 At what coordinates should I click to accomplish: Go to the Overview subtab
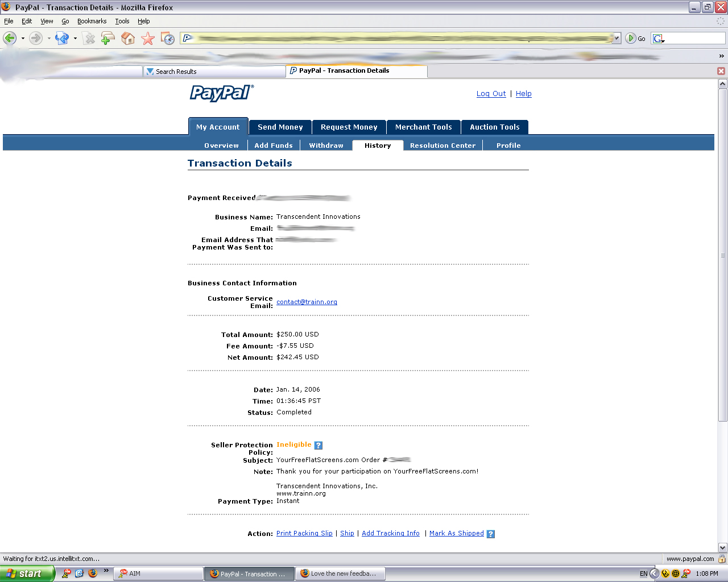pos(222,145)
